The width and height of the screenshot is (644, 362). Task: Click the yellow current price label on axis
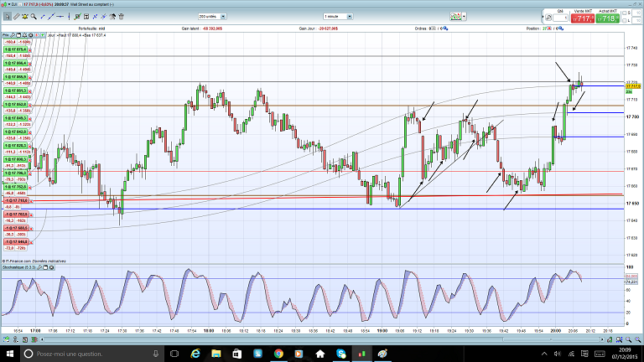633,86
